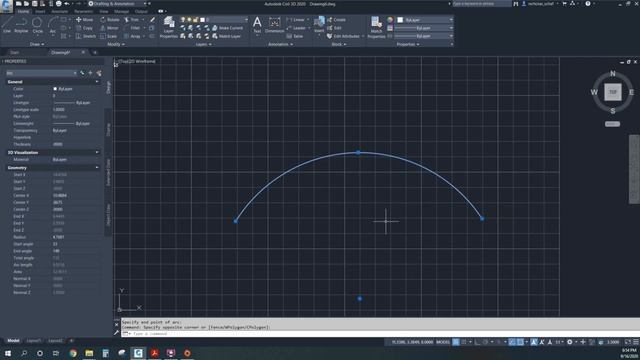640x360 pixels.
Task: Select the Circle draw tool
Action: coord(37,24)
